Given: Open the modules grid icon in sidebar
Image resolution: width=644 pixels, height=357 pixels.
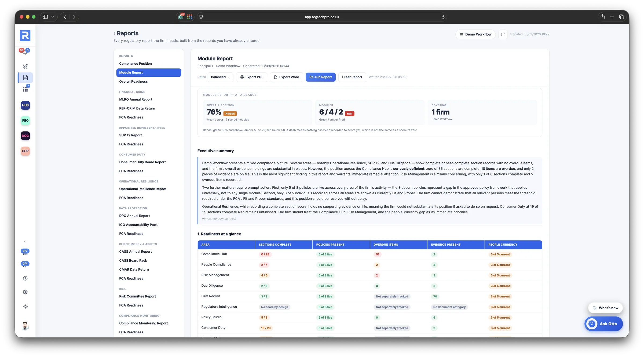Looking at the screenshot, I should tap(25, 89).
